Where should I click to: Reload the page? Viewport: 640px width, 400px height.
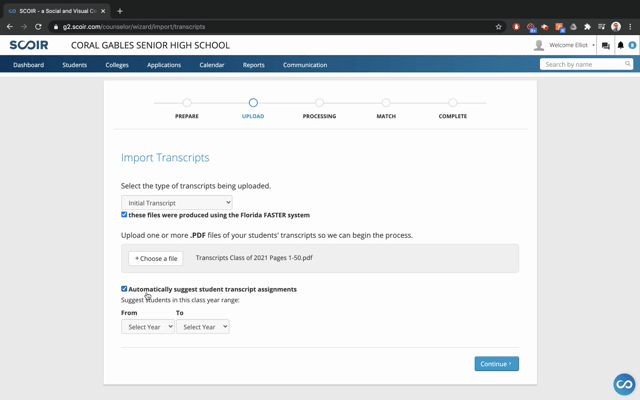38,27
